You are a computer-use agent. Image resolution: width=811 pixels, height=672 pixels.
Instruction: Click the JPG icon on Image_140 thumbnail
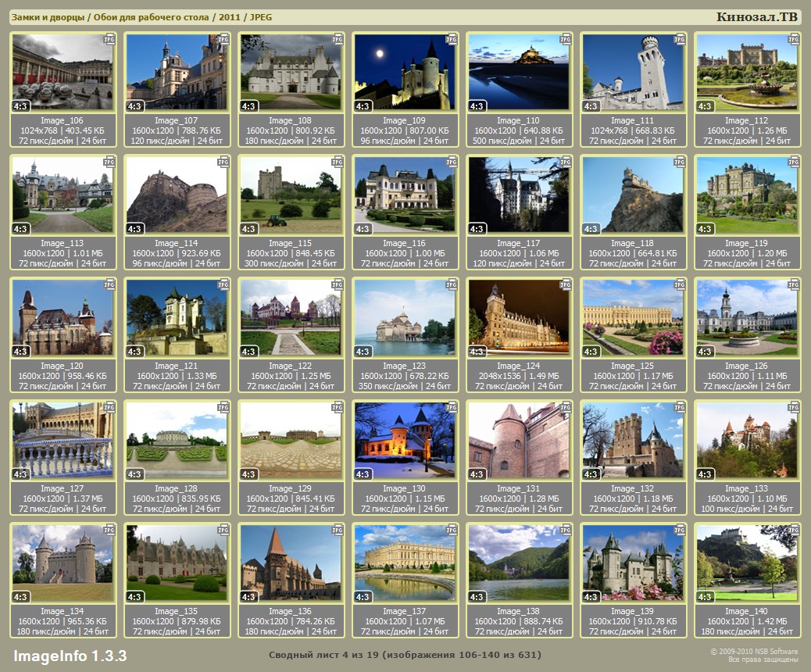coord(794,530)
